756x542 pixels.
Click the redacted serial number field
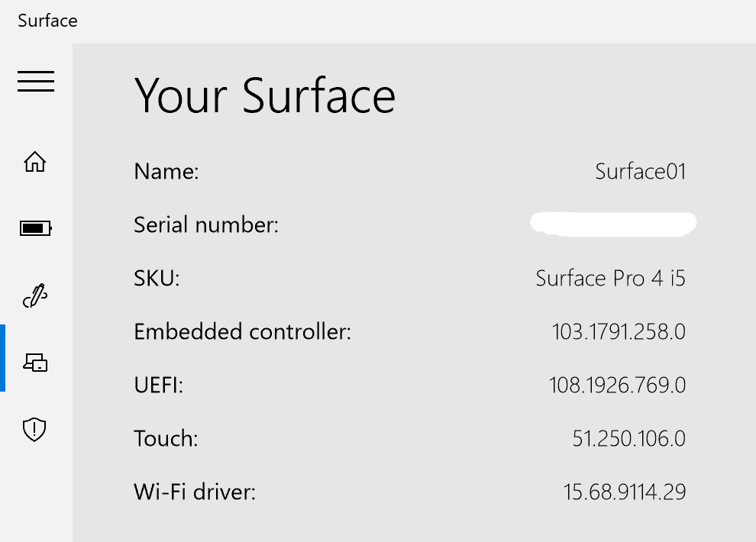click(613, 224)
